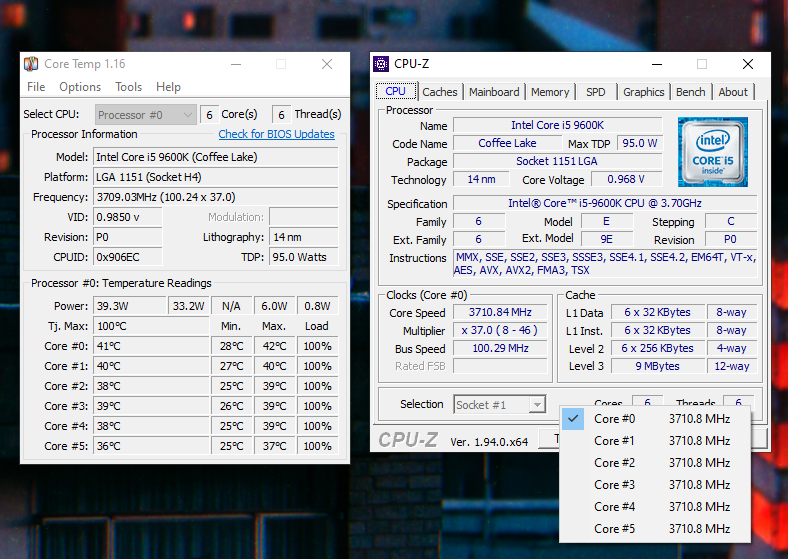Choose Core #2 in the clock popup menu
This screenshot has height=559, width=788.
click(x=655, y=463)
